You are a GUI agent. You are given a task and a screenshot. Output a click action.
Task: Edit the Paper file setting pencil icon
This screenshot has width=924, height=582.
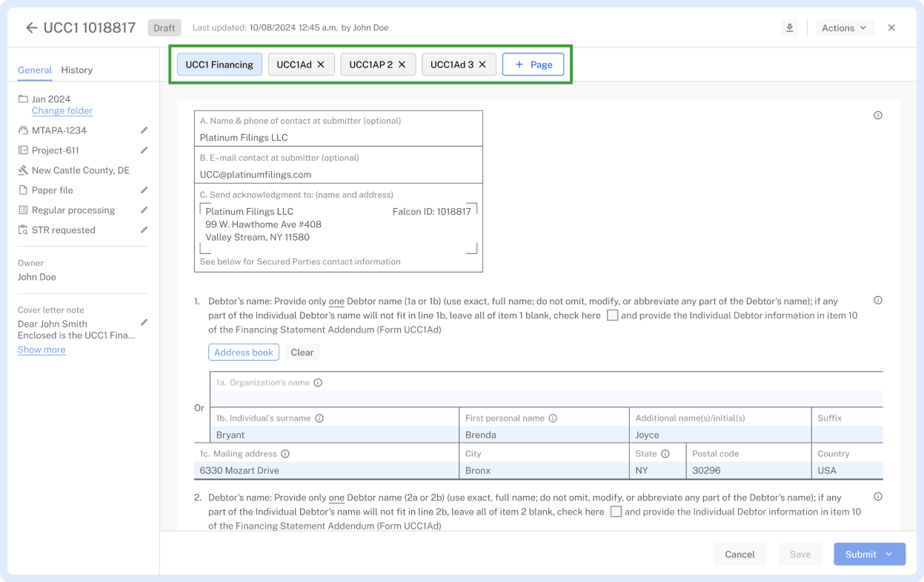pos(144,190)
